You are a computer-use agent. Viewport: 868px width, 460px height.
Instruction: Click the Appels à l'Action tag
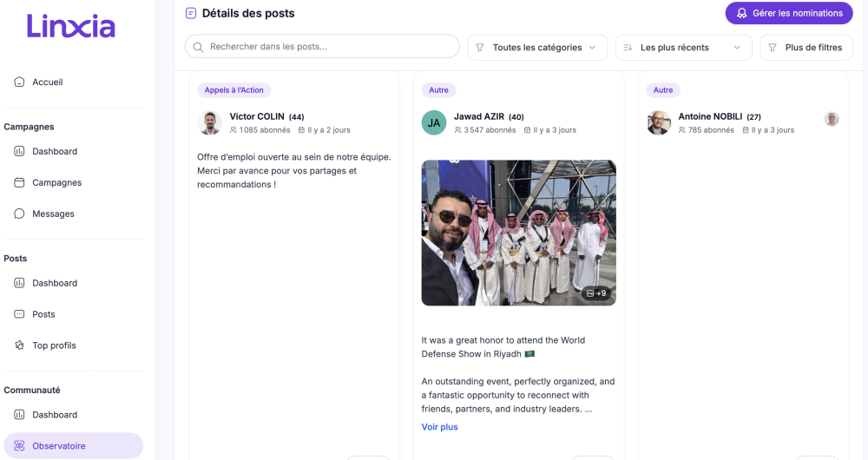pyautogui.click(x=233, y=90)
